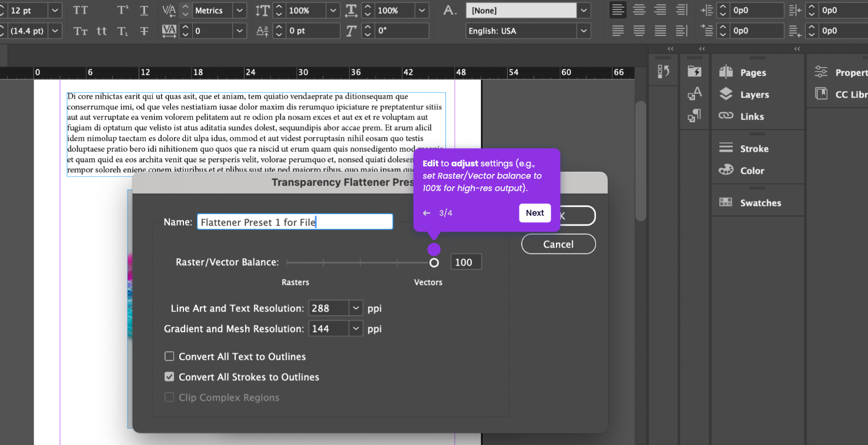Image resolution: width=868 pixels, height=445 pixels.
Task: Uncheck Convert All Strokes to Outlines
Action: click(x=169, y=377)
